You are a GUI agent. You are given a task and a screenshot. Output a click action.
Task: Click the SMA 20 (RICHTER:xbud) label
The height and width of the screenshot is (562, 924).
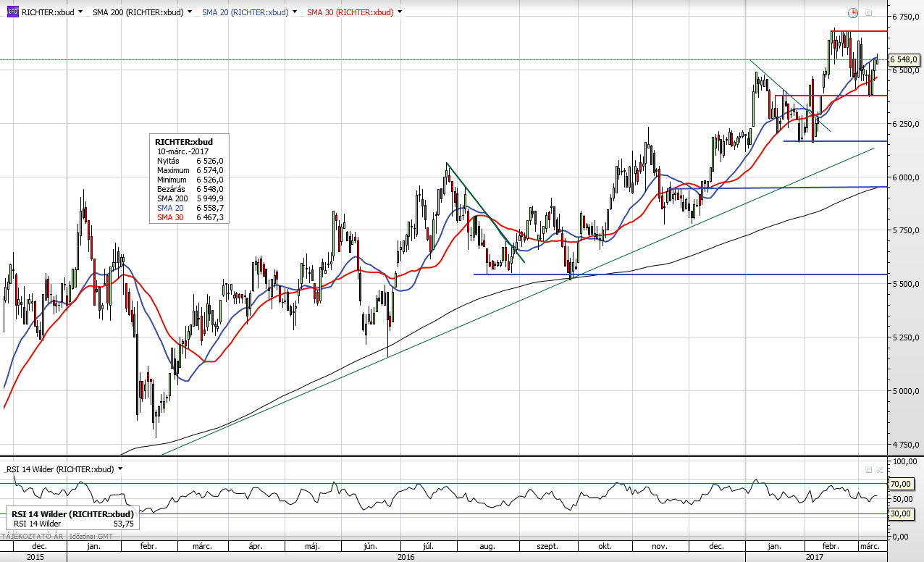point(245,12)
